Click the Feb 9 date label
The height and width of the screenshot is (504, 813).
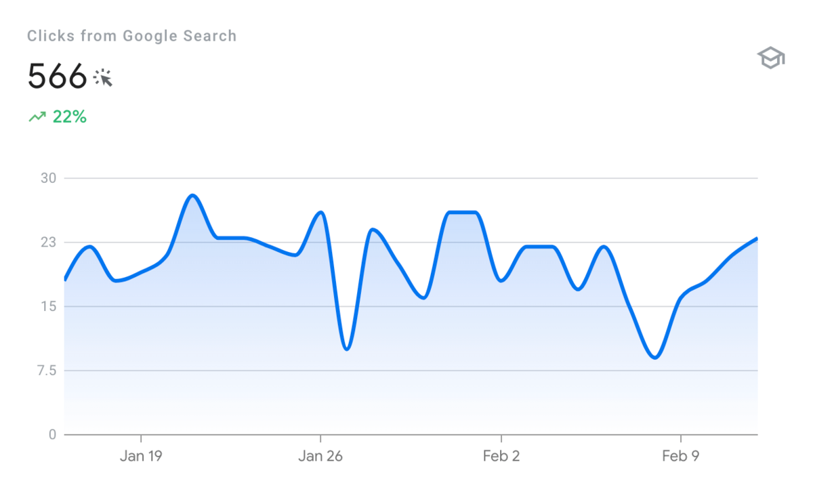[680, 456]
